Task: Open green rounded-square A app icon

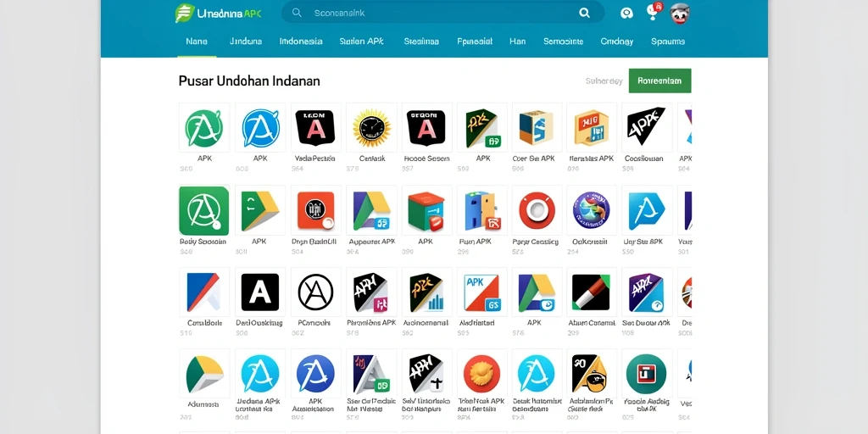Action: [x=204, y=211]
